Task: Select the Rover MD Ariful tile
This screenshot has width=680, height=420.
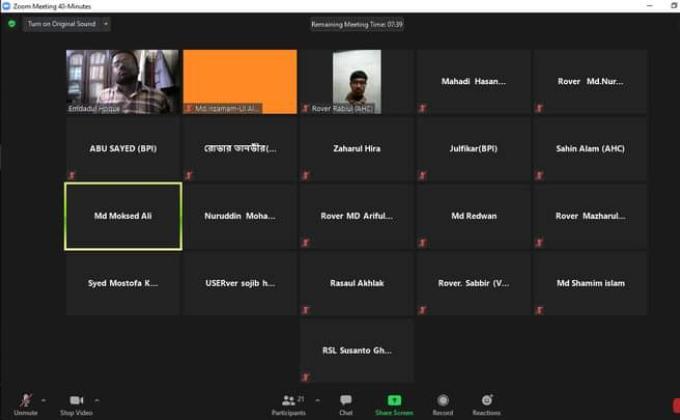Action: tap(357, 216)
